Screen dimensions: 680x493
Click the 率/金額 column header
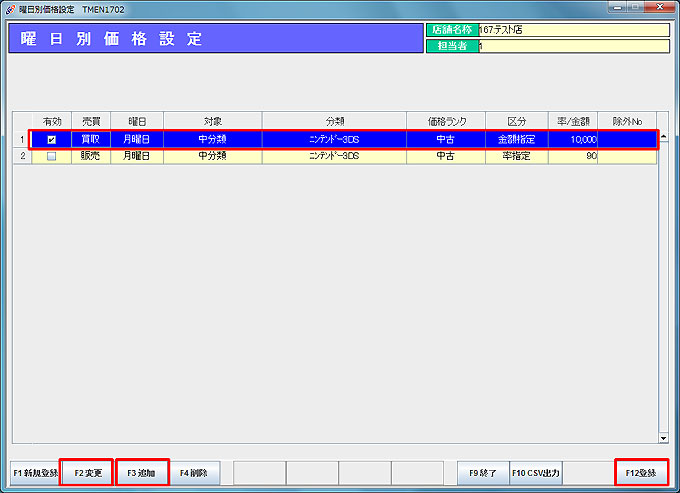coord(572,121)
